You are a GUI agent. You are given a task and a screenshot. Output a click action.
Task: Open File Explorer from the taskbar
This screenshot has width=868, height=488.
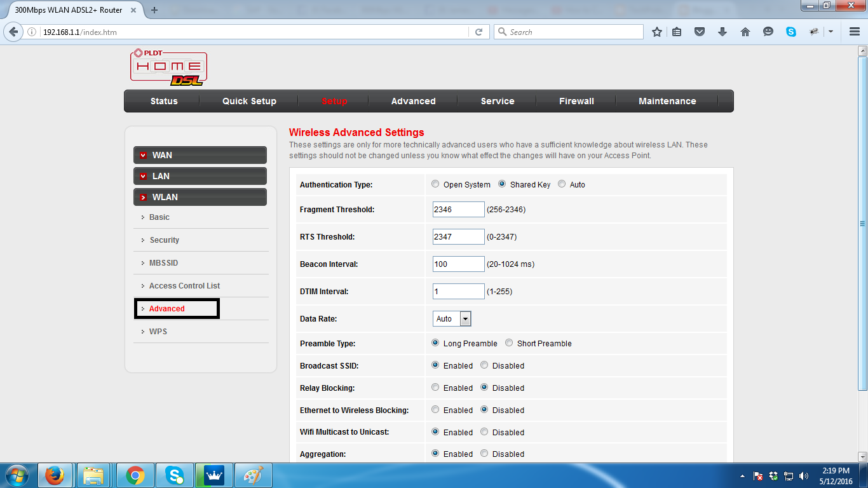(x=94, y=475)
